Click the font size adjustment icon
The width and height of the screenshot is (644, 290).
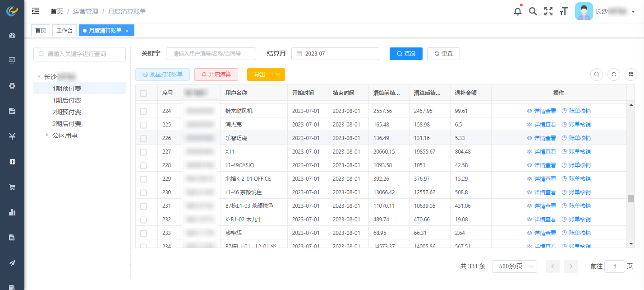click(563, 12)
